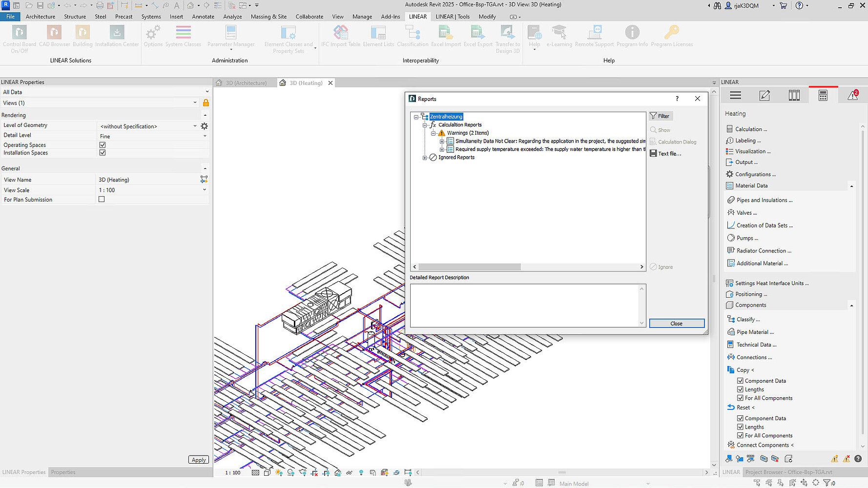The height and width of the screenshot is (488, 868).
Task: Open Additional Material settings
Action: [762, 264]
